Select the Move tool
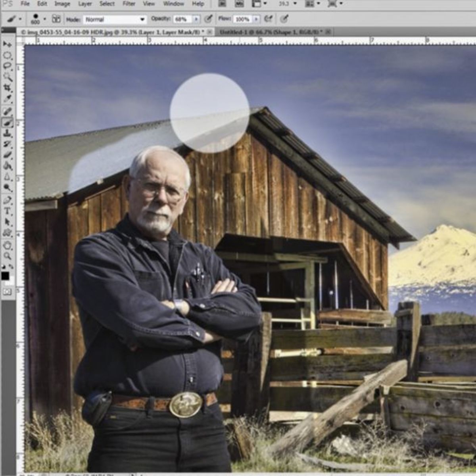 click(6, 44)
